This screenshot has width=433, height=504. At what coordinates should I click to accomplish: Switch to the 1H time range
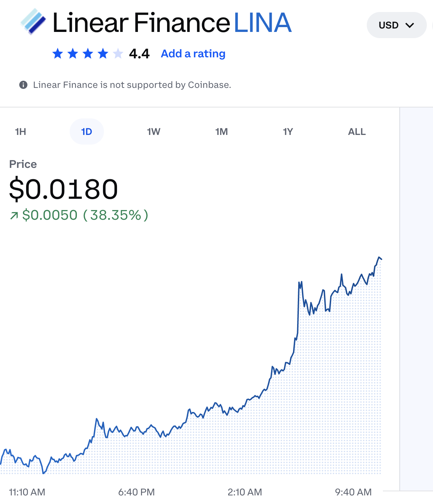pyautogui.click(x=21, y=132)
